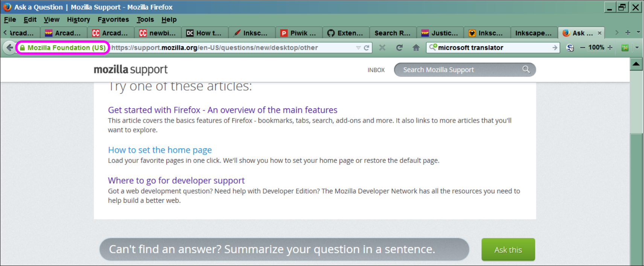Open the Edit menu
The width and height of the screenshot is (644, 266).
tap(30, 20)
